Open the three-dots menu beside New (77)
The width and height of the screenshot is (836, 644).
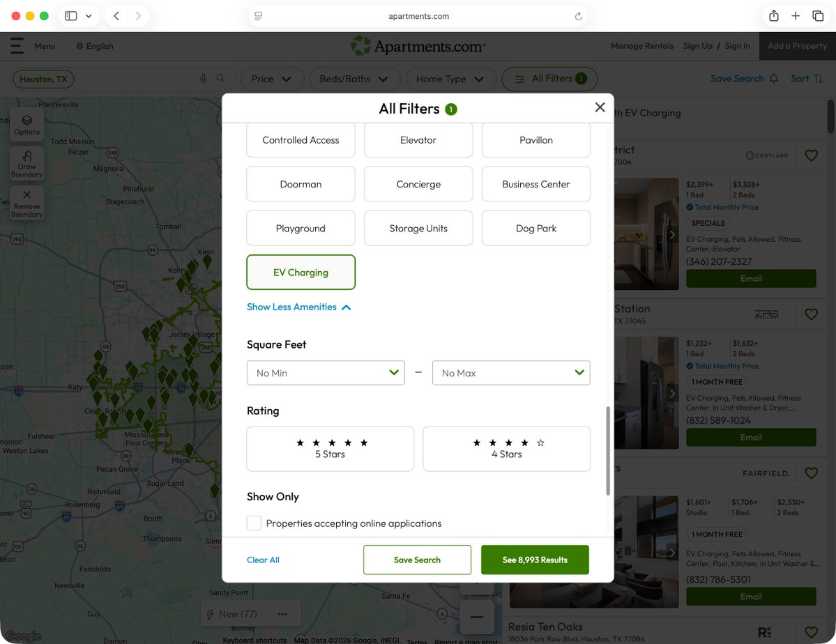282,614
